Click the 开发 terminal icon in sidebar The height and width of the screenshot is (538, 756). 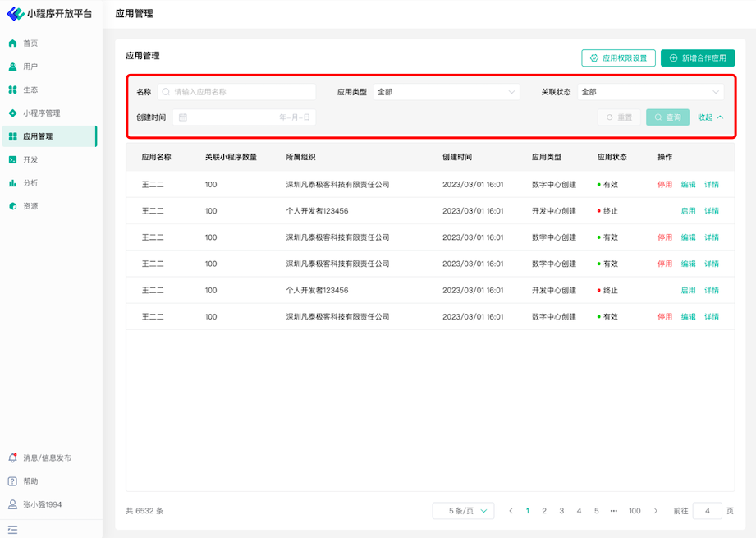pyautogui.click(x=12, y=159)
